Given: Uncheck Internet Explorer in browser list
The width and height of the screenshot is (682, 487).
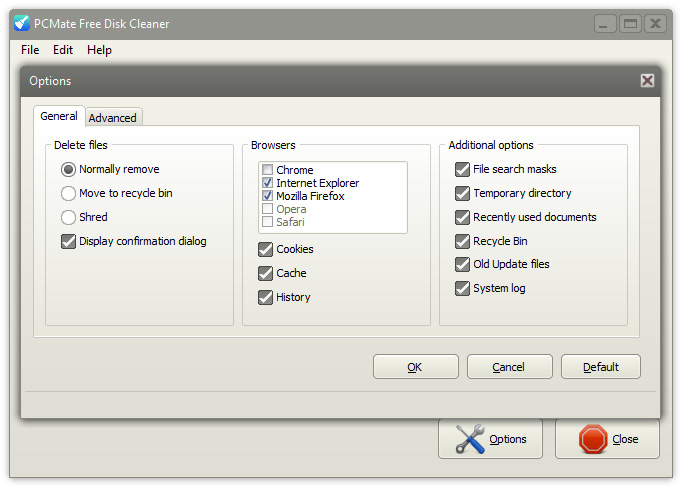Looking at the screenshot, I should click(267, 183).
